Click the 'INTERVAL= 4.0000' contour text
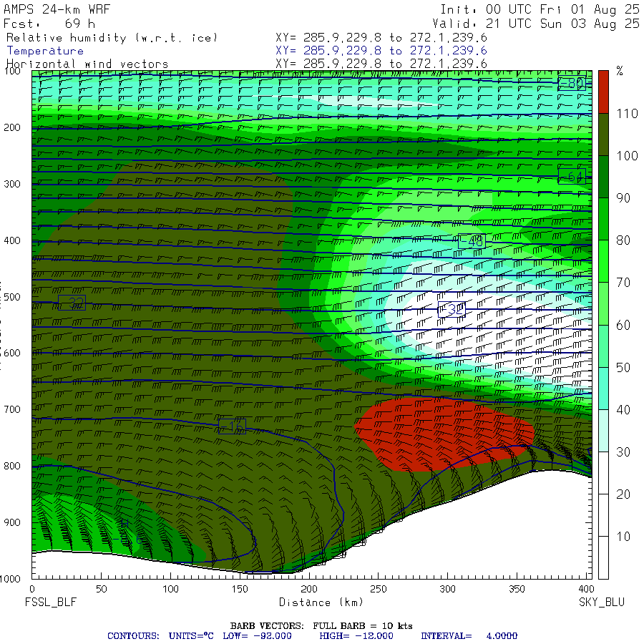The width and height of the screenshot is (644, 644). click(469, 636)
